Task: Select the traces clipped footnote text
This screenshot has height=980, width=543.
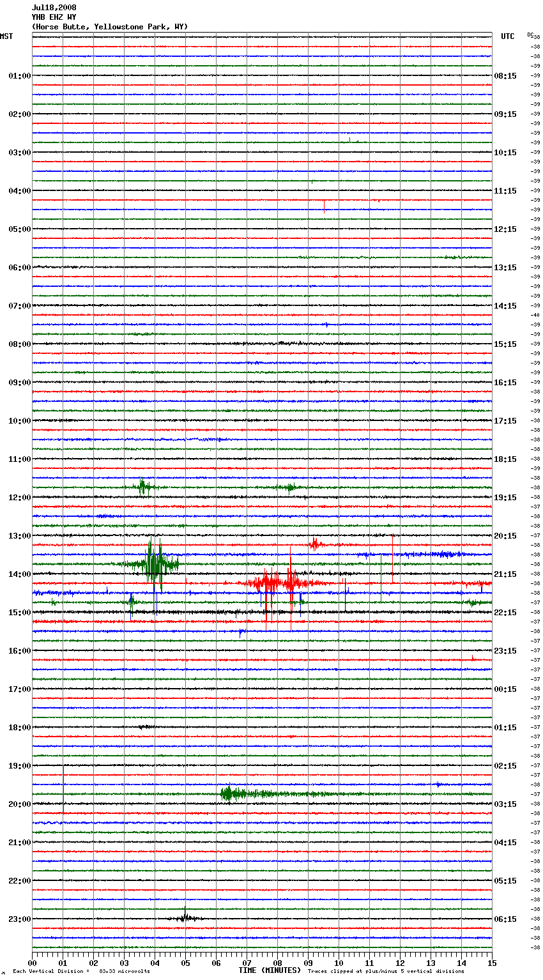Action: tap(386, 971)
